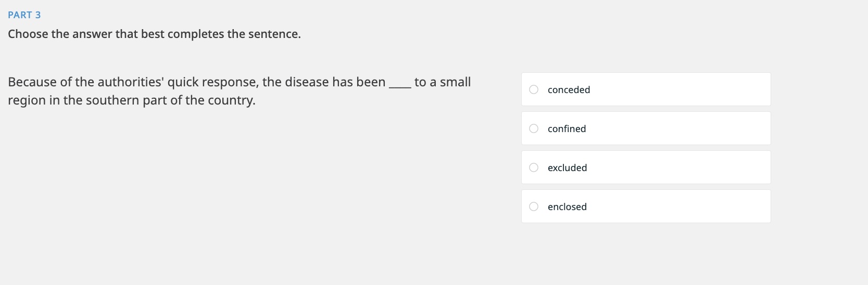868x285 pixels.
Task: Click the 'confined' answer text
Action: [x=567, y=129]
